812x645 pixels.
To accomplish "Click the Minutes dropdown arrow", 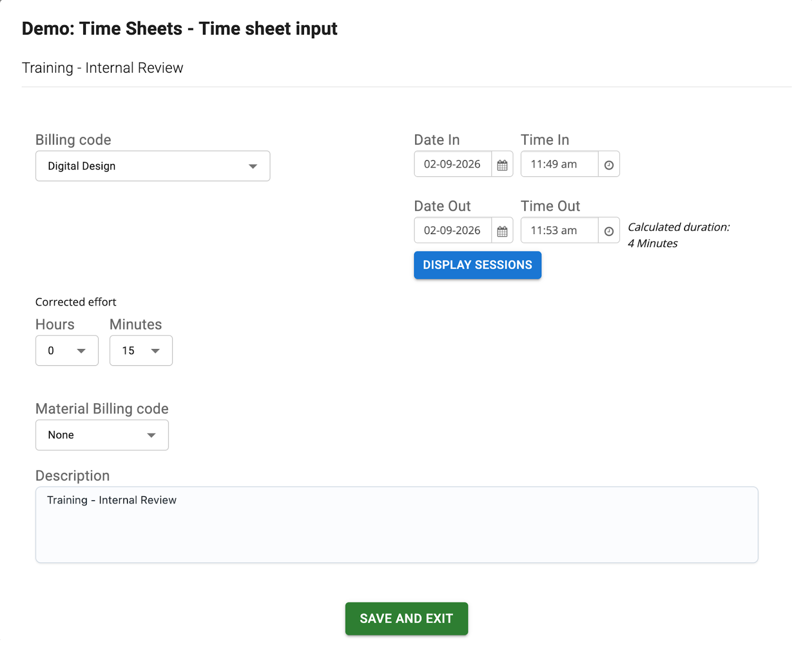I will coord(155,350).
